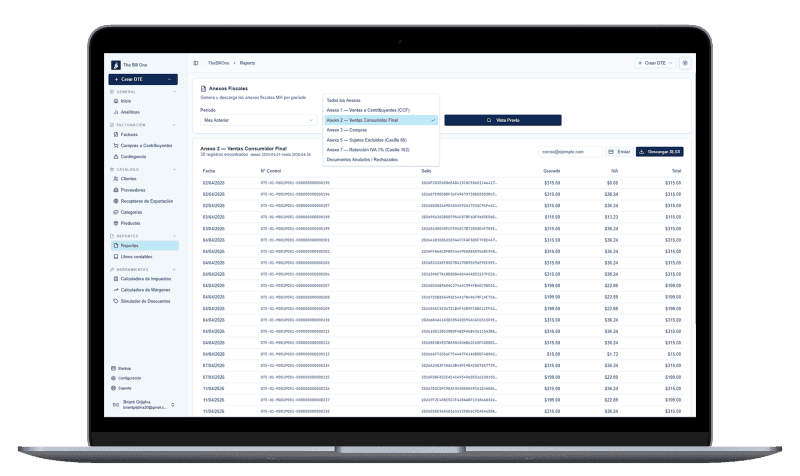The image size is (800, 476).
Task: Click the $13.23 IVA cell
Action: [611, 217]
